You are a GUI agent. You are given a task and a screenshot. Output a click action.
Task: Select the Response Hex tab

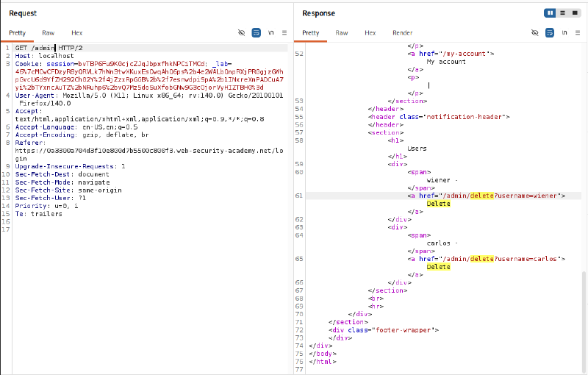click(x=370, y=32)
